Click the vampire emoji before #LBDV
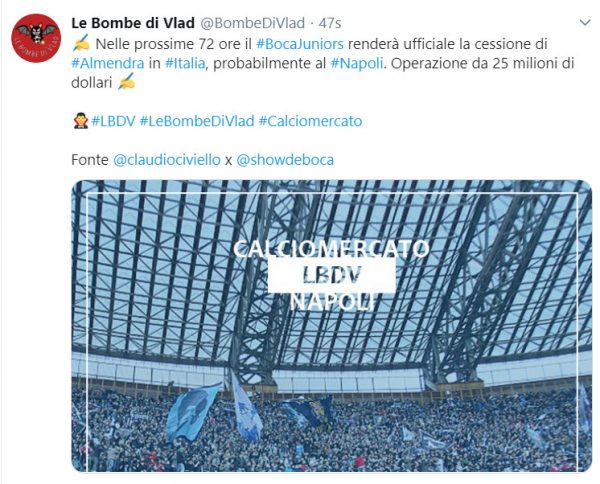Viewport: 600px width, 484px height. 80,121
